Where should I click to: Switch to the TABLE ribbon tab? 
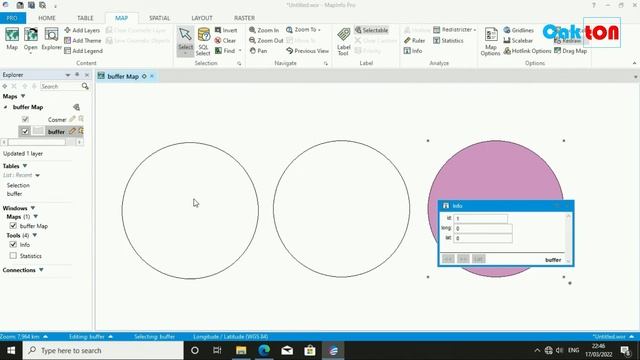[85, 18]
